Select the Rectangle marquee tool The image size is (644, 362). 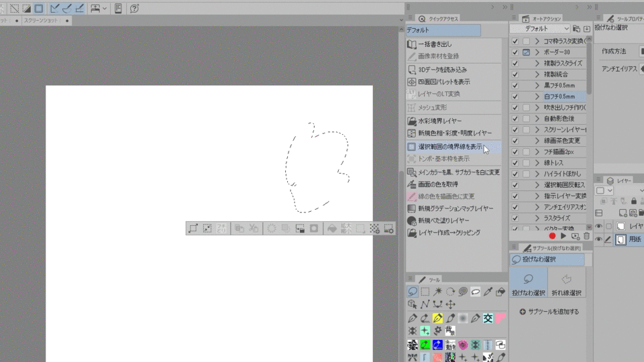coord(425,292)
